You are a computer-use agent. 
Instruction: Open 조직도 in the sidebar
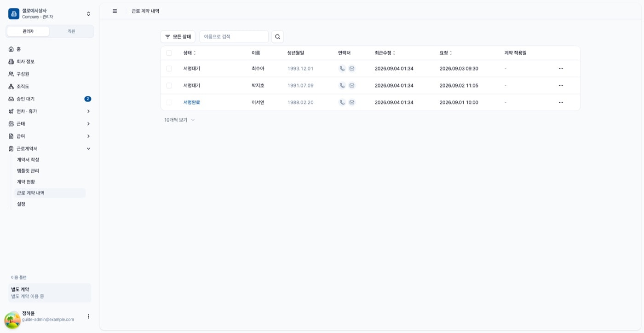50,86
